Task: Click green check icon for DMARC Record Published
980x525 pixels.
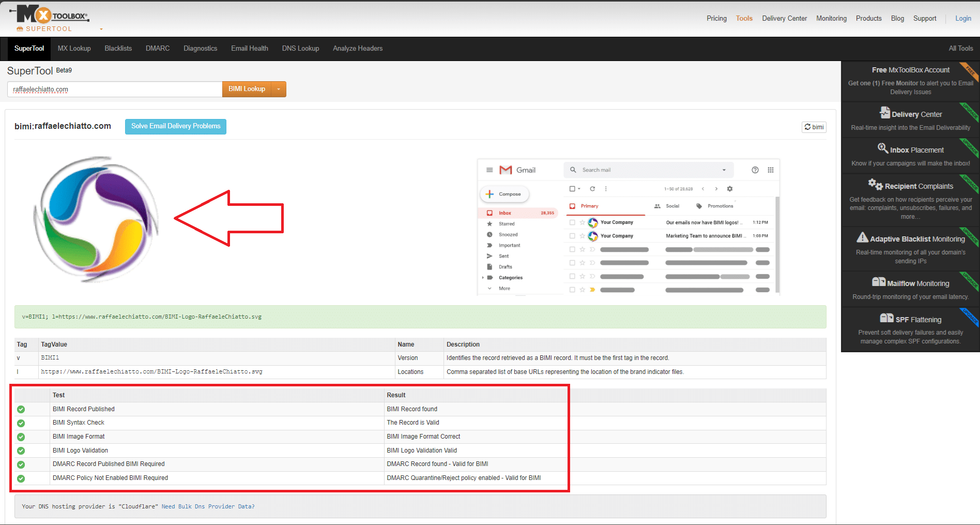Action: (21, 464)
